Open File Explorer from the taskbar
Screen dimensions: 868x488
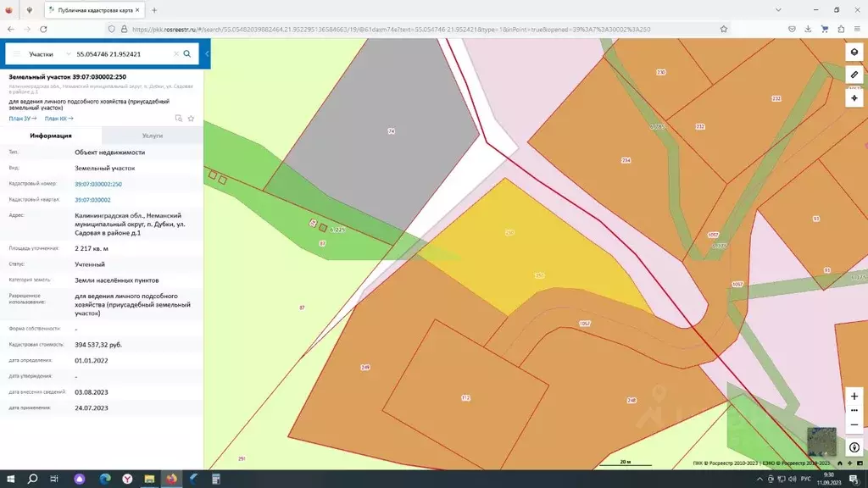pos(149,479)
